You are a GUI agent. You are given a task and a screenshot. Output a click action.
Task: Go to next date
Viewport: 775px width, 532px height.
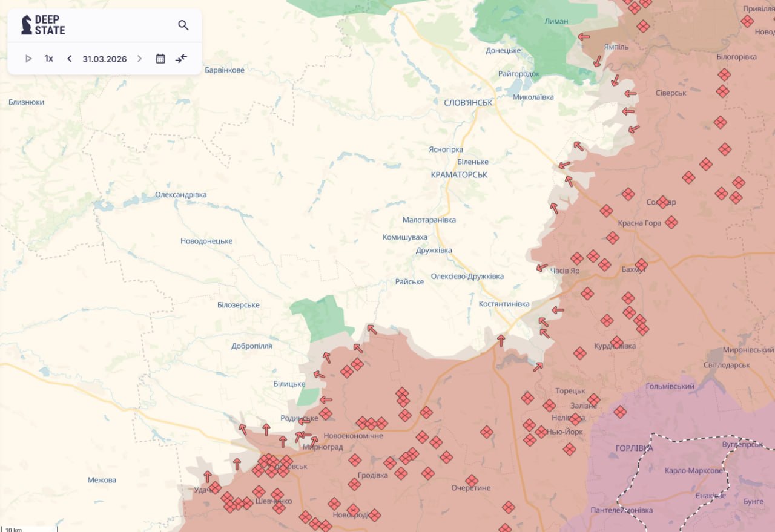(x=140, y=59)
